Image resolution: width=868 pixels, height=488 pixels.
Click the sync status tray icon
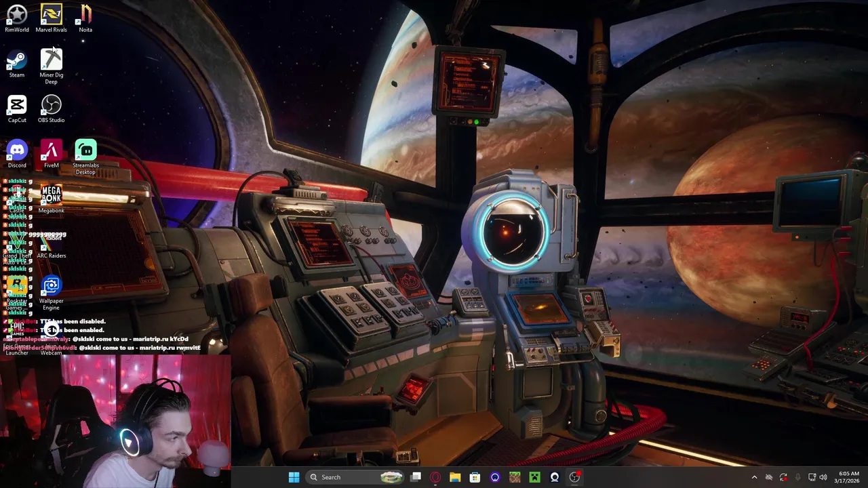point(783,477)
